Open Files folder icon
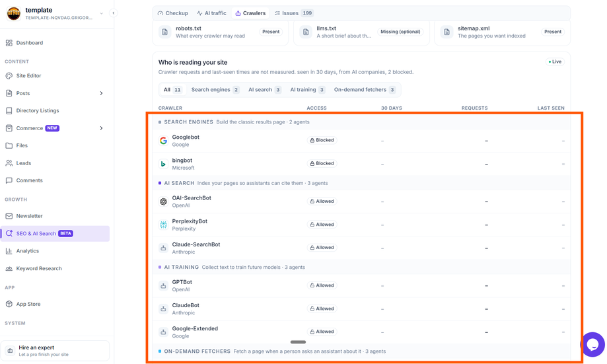607x364 pixels. tap(9, 145)
